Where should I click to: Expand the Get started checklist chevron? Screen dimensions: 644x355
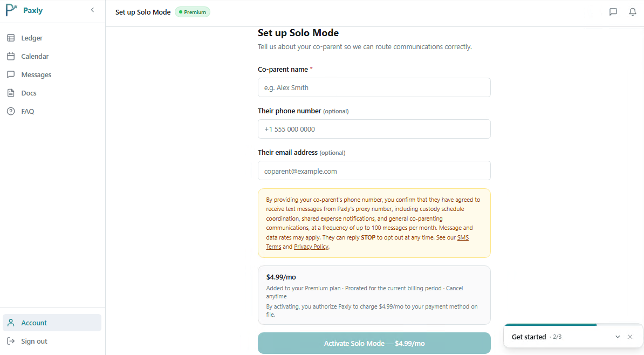(x=618, y=337)
